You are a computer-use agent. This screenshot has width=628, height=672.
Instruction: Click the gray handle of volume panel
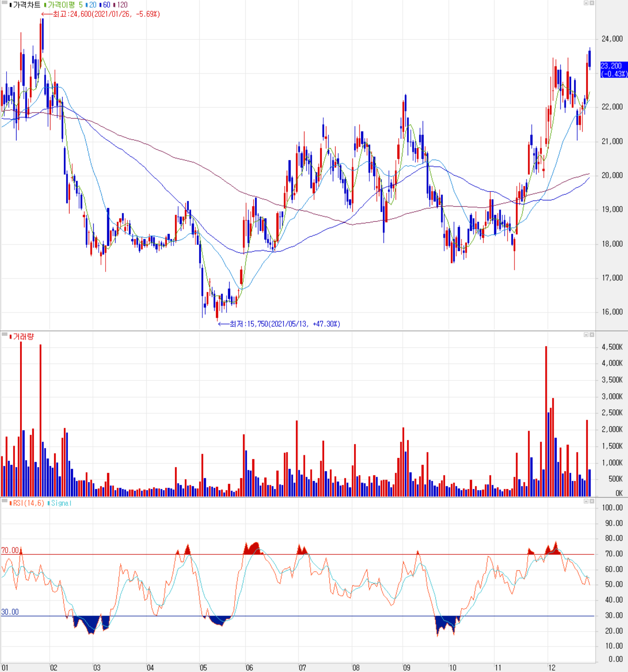point(4,334)
